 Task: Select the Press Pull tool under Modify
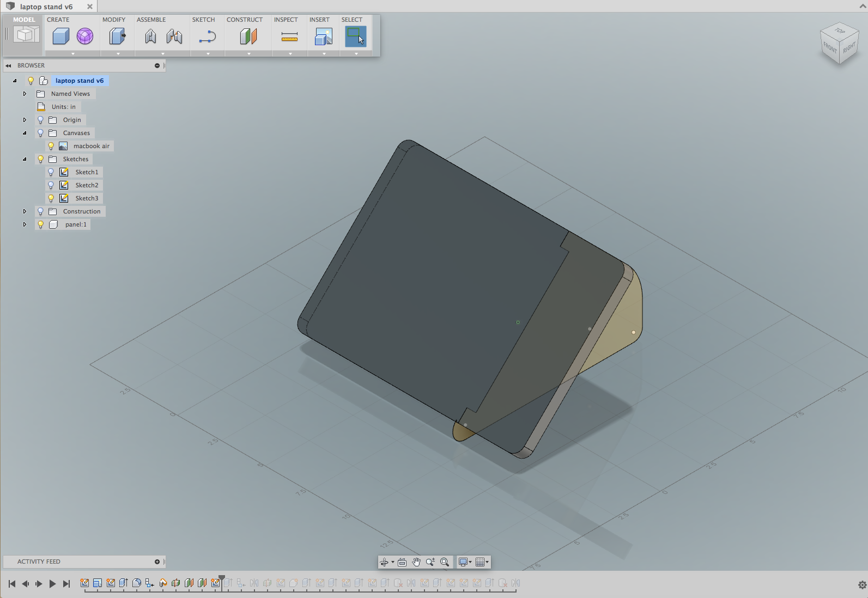tap(117, 36)
